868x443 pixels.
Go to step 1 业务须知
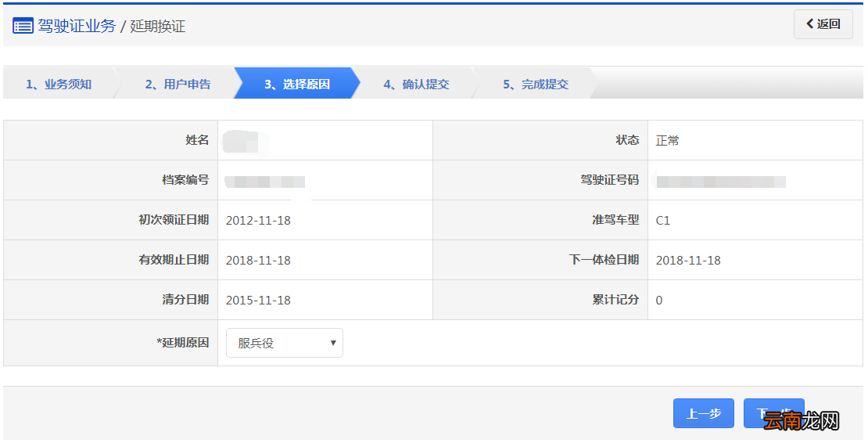tap(59, 85)
